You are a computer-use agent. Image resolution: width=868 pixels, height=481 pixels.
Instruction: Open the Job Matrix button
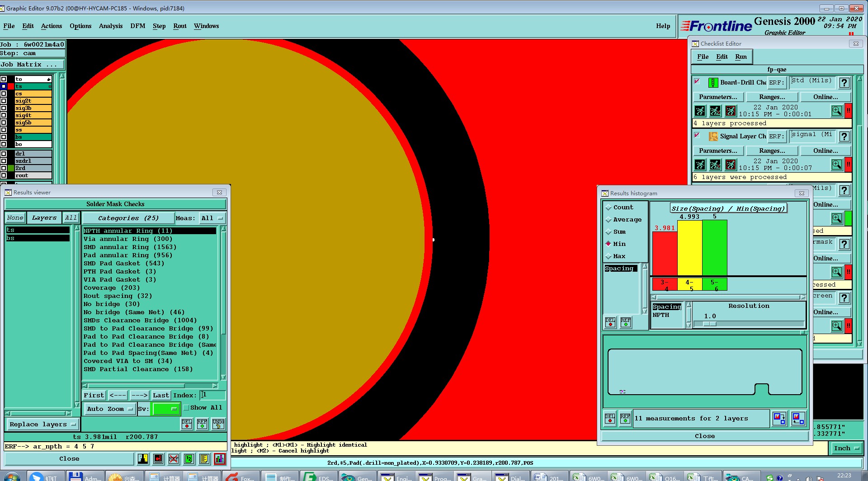[33, 65]
